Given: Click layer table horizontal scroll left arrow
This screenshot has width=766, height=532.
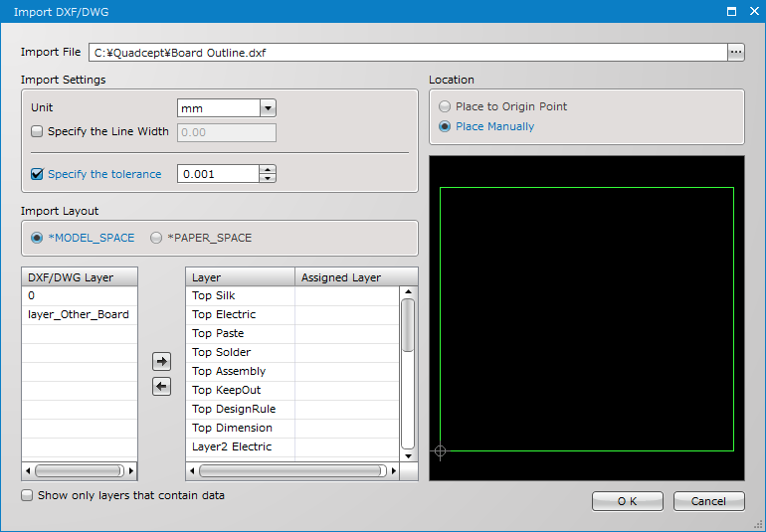Looking at the screenshot, I should coord(192,471).
